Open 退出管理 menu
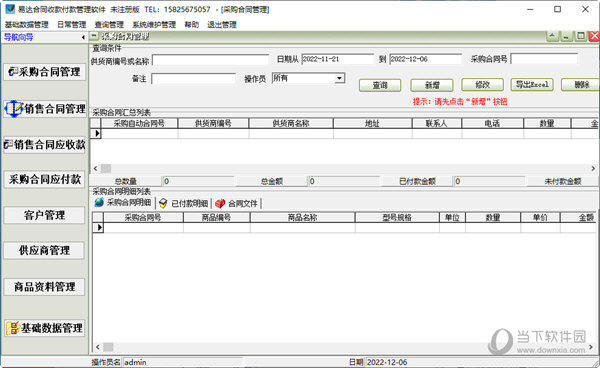This screenshot has height=368, width=600. click(x=222, y=24)
